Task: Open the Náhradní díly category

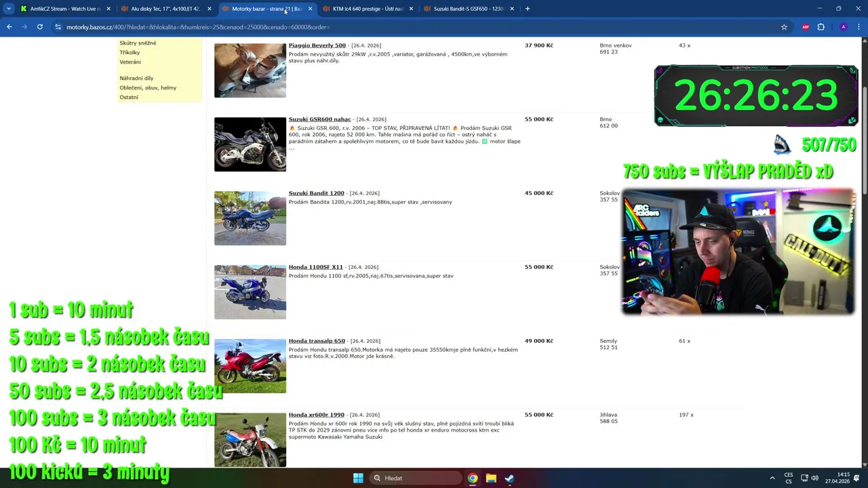Action: [x=136, y=78]
